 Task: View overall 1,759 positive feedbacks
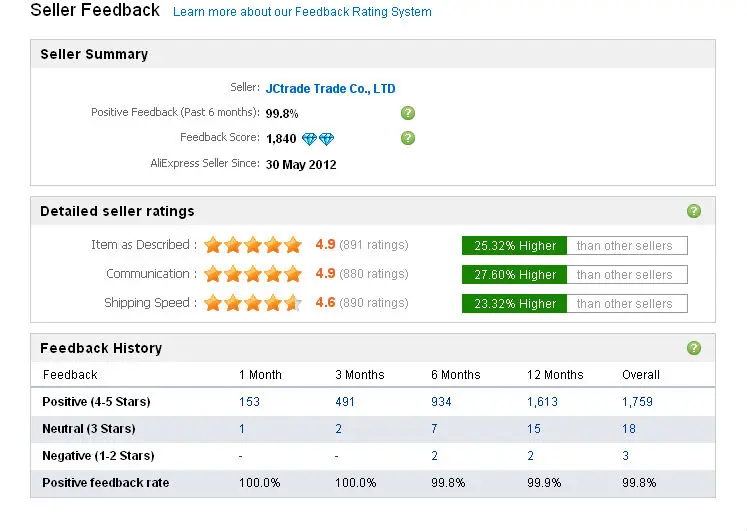tap(638, 402)
